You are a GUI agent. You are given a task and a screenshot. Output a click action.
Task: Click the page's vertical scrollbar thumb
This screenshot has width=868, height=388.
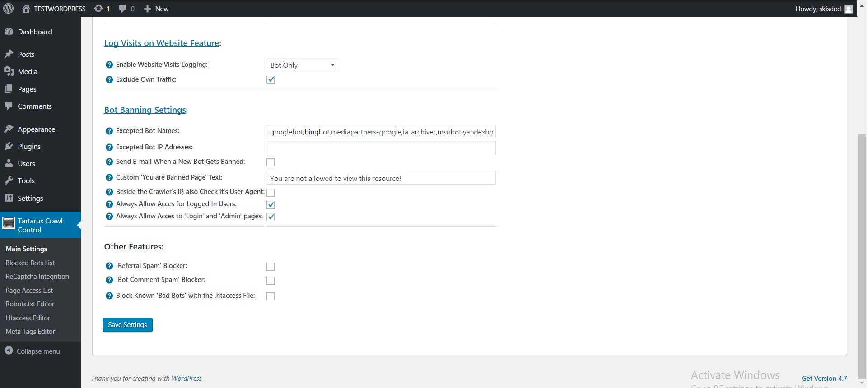click(862, 253)
